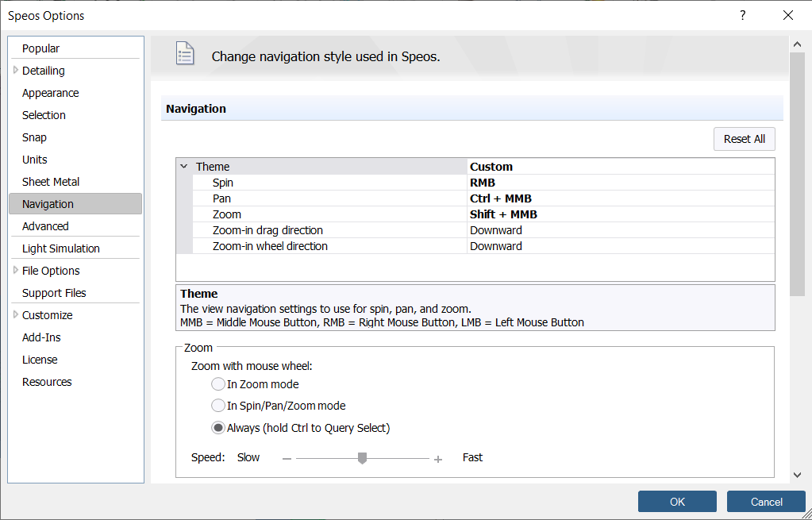Click the scrollbar up arrow

click(797, 44)
